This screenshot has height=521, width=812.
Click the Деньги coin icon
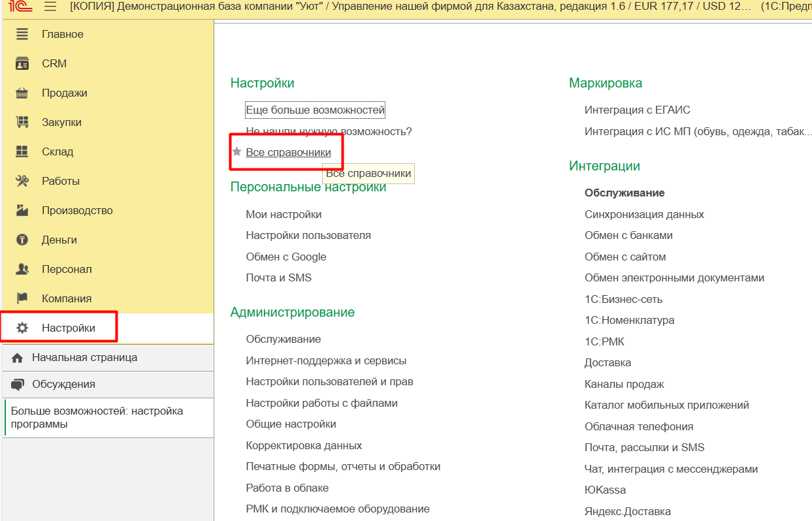[22, 240]
